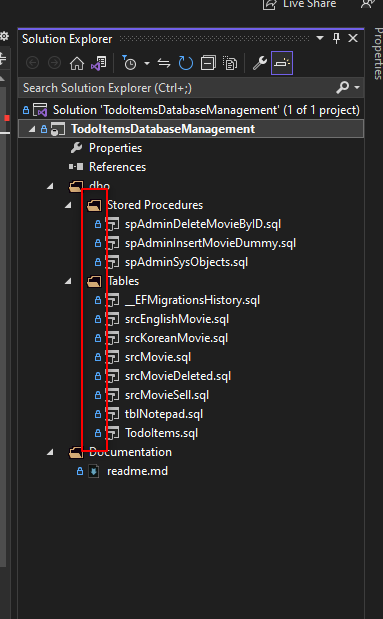Switch between solutions and folder views icon
The width and height of the screenshot is (383, 619).
(99, 63)
